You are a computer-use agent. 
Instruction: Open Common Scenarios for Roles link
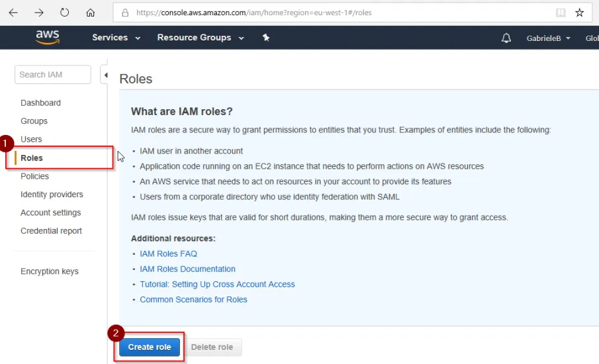click(193, 299)
